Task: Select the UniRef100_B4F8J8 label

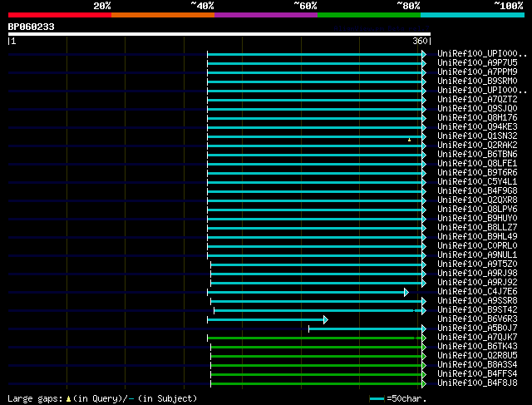Action: pos(477,383)
